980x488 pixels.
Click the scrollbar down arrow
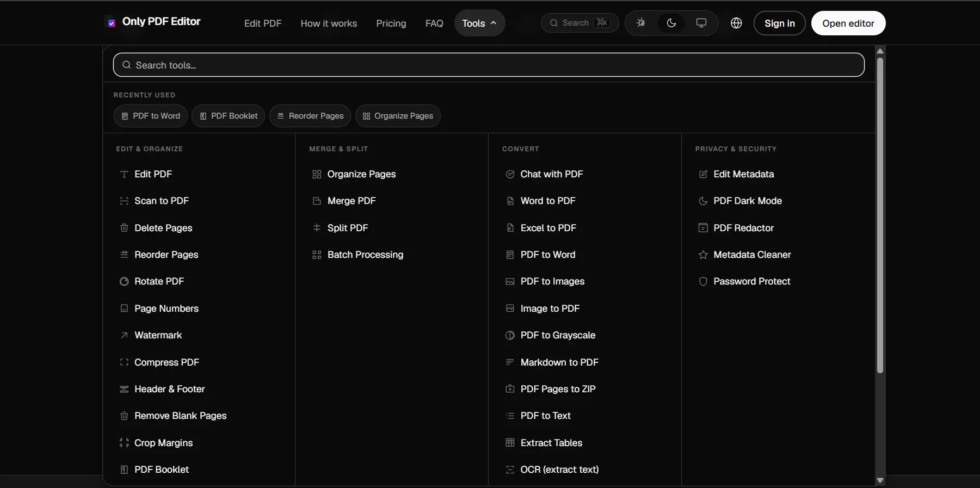point(880,480)
